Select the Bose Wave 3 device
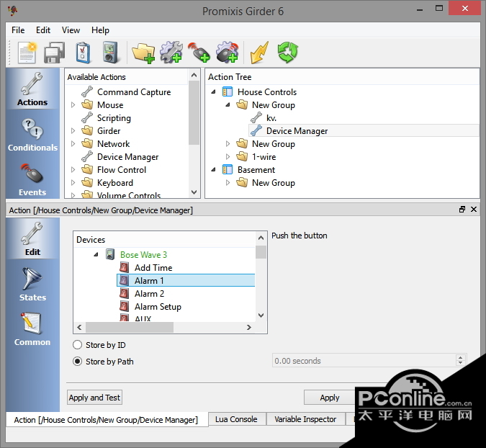 [x=143, y=254]
